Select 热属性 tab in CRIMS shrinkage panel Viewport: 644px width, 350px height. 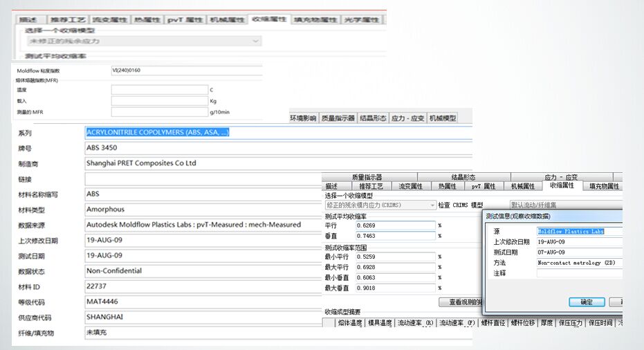coord(447,186)
